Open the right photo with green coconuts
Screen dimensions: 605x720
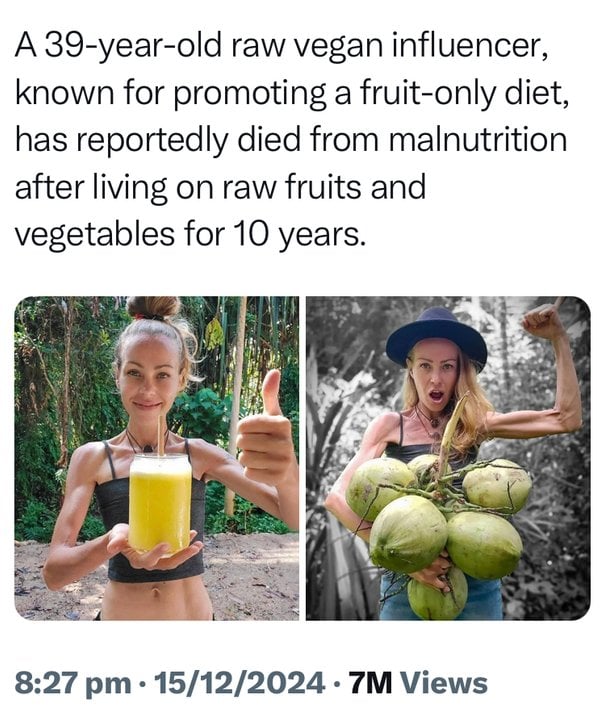pos(448,458)
